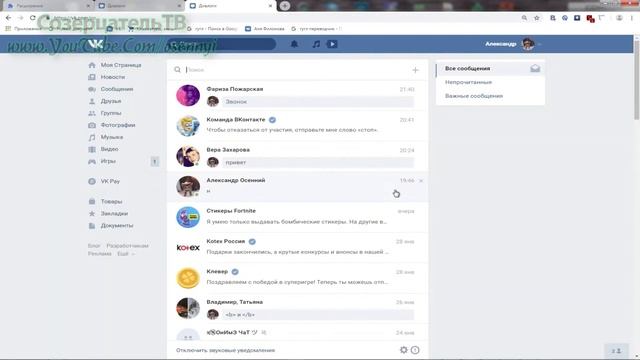Click the Kotex logo avatar
640x360 pixels.
[188, 247]
